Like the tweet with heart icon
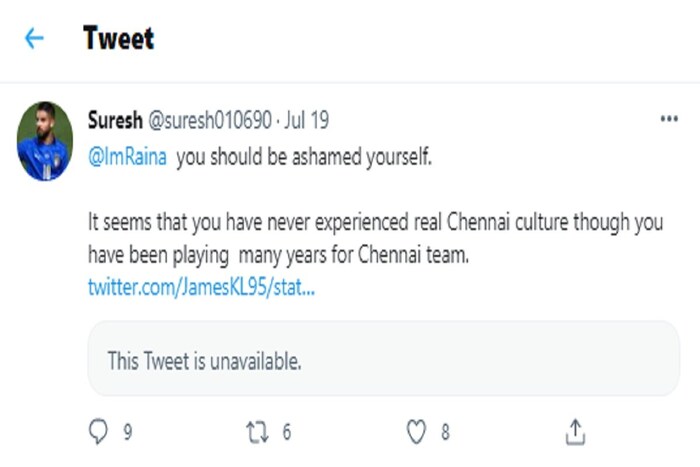This screenshot has height=467, width=700. tap(416, 431)
